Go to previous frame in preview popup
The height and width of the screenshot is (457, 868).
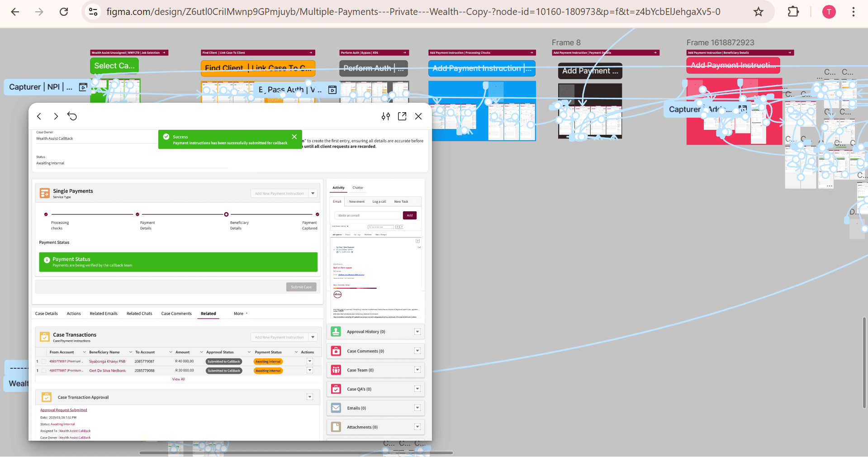tap(39, 116)
